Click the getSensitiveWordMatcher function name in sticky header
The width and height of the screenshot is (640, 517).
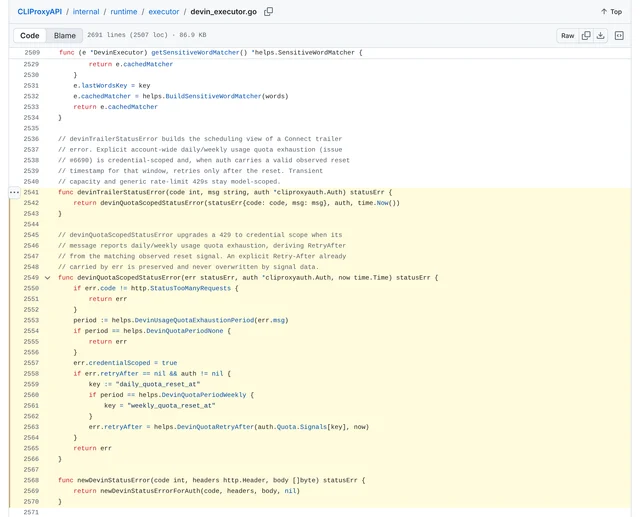click(195, 53)
